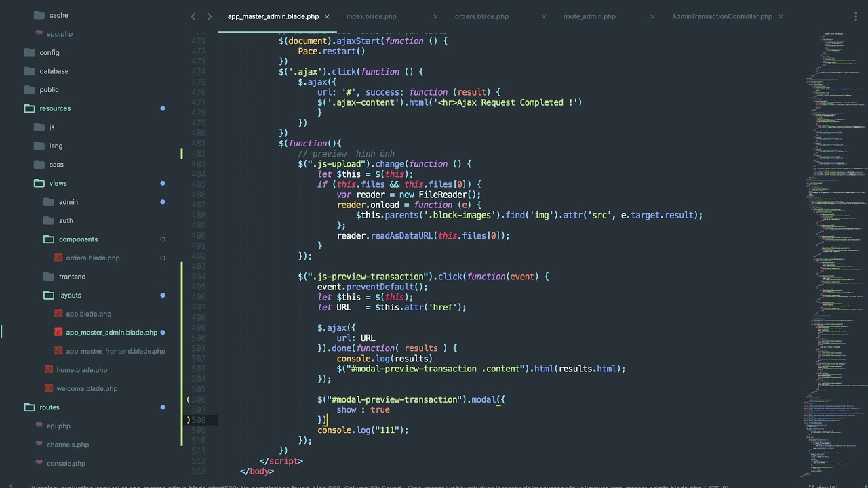Open home.blade.php from the sidebar
Screen dimensions: 868x488
pyautogui.click(x=82, y=369)
